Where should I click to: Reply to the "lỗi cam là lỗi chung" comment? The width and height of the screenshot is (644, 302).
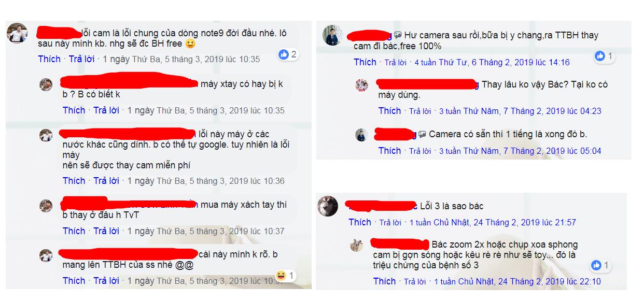click(x=82, y=59)
